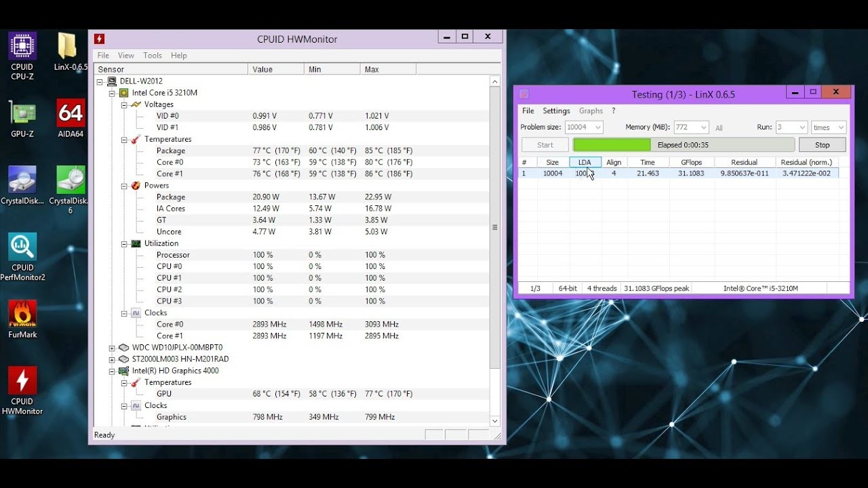Click the Utilization category icon
This screenshot has width=868, height=488.
tap(136, 243)
